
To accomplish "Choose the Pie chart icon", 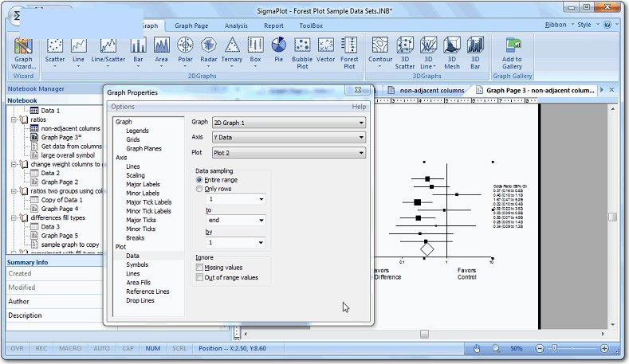I will pyautogui.click(x=278, y=50).
